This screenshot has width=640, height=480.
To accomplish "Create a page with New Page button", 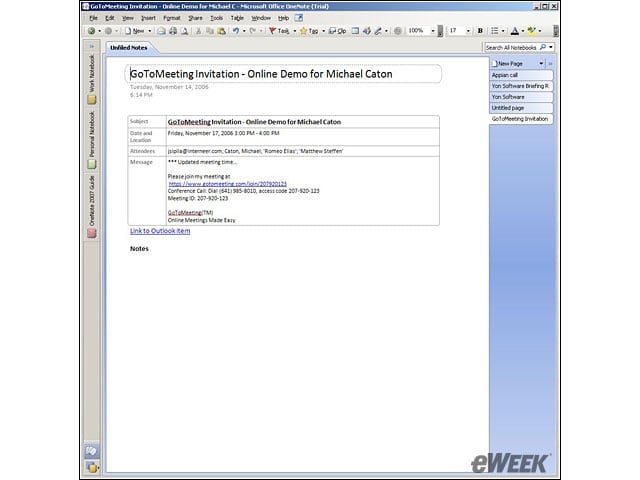I will [507, 64].
